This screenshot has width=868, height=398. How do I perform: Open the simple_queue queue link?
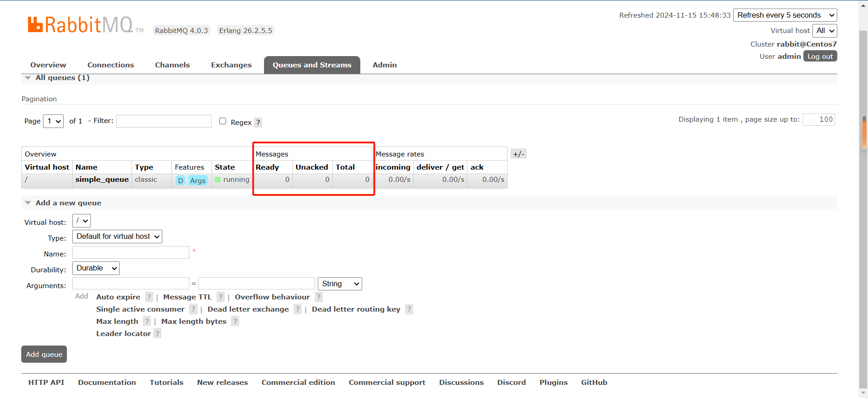(102, 180)
